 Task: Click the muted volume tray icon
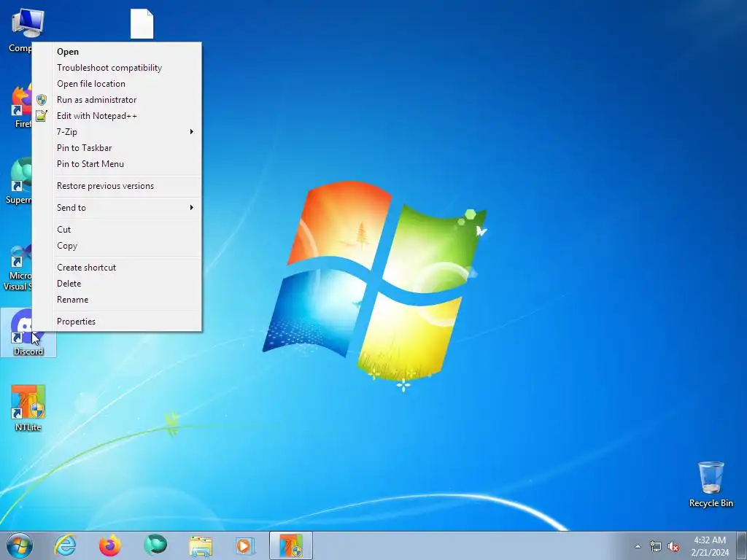673,546
